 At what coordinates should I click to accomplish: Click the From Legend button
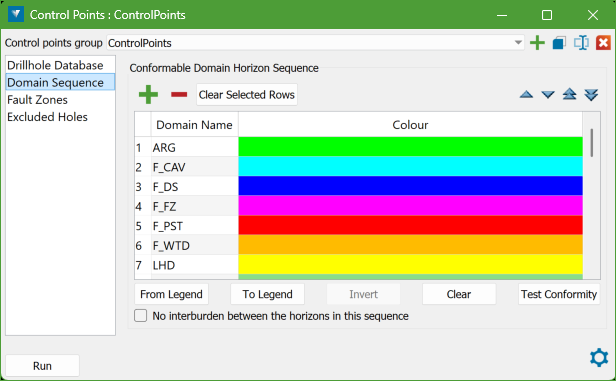click(171, 294)
